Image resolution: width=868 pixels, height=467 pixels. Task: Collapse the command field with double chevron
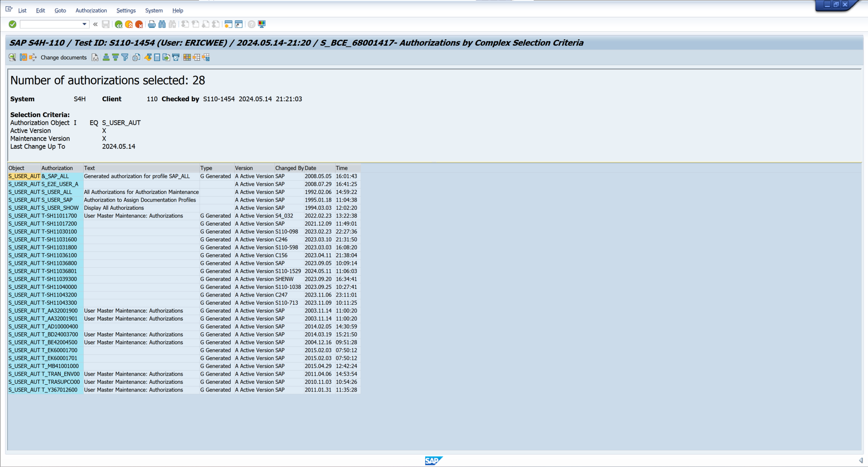pos(95,24)
